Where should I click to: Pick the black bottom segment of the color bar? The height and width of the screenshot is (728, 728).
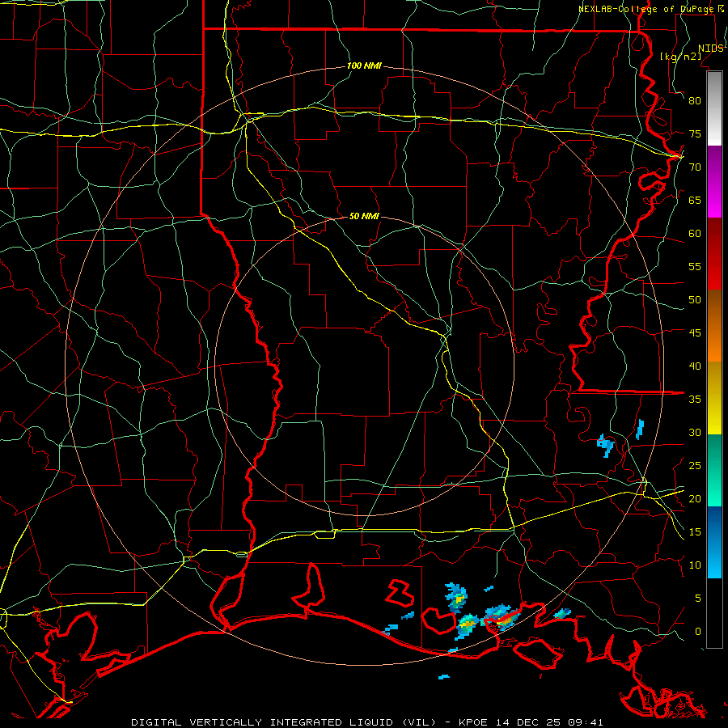(714, 613)
